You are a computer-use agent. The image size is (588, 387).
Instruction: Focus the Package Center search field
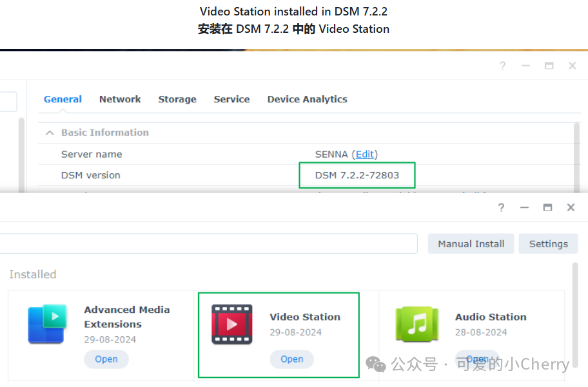208,244
